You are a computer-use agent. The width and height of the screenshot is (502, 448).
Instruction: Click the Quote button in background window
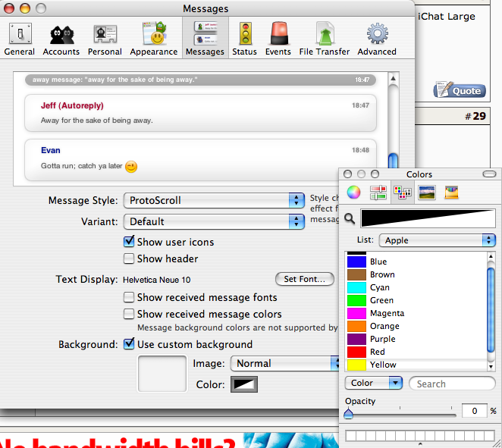460,90
